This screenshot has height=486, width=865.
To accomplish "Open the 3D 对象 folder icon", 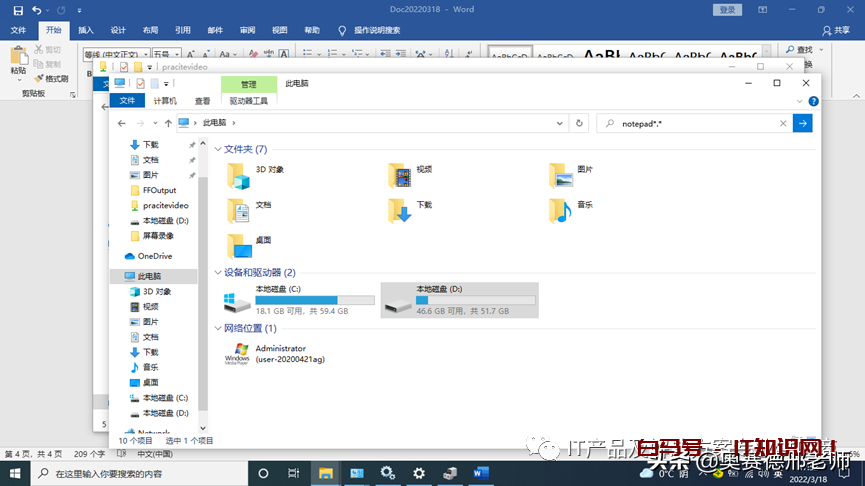I will [x=238, y=176].
